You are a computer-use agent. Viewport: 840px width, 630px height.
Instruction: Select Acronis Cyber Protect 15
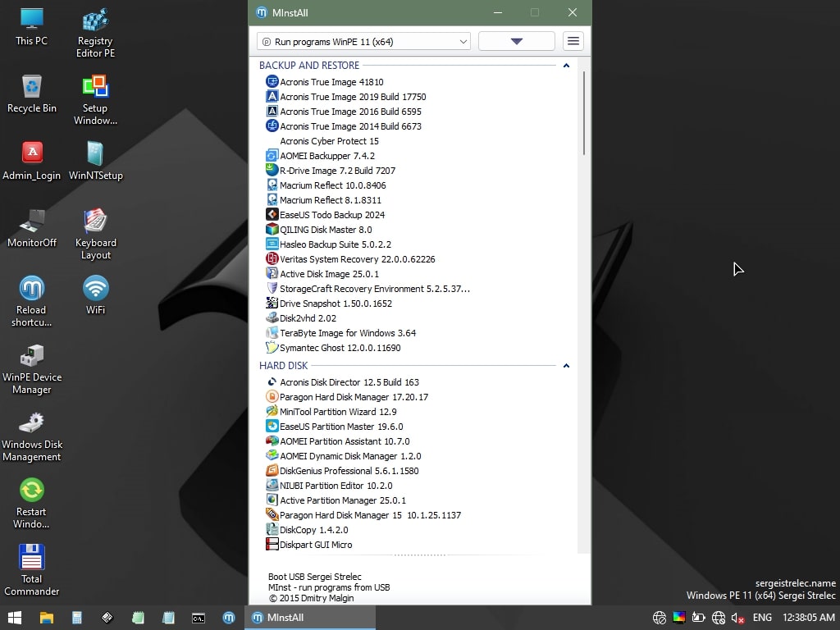pos(329,141)
